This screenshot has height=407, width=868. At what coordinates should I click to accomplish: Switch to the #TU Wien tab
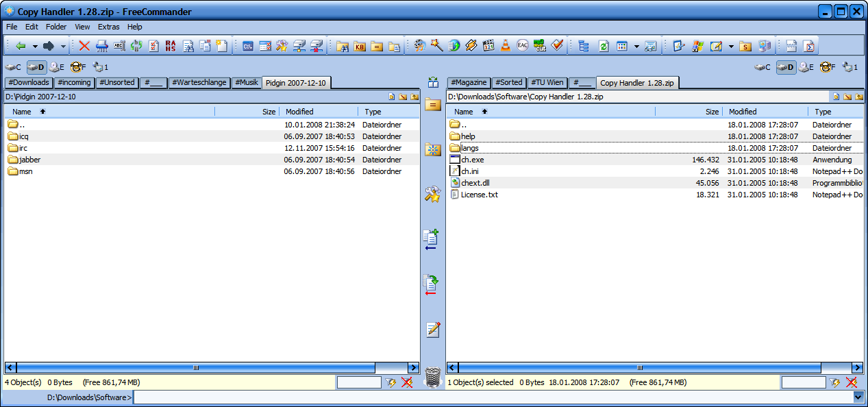click(547, 82)
